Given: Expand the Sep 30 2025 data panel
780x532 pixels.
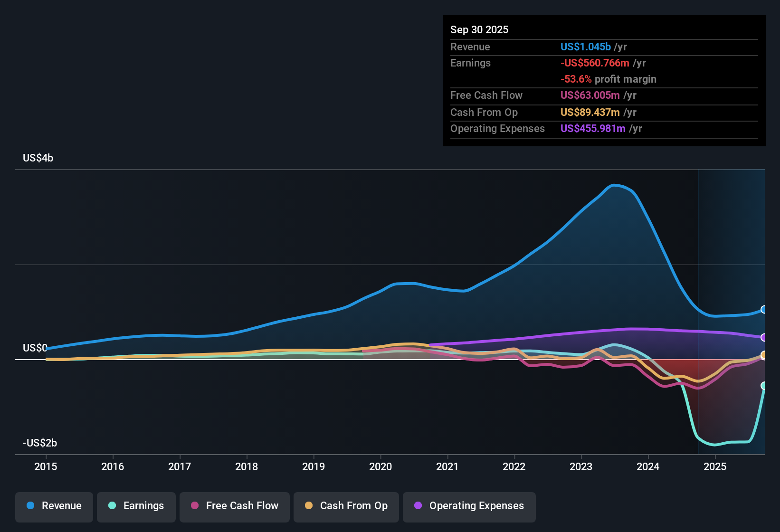Looking at the screenshot, I should point(479,29).
